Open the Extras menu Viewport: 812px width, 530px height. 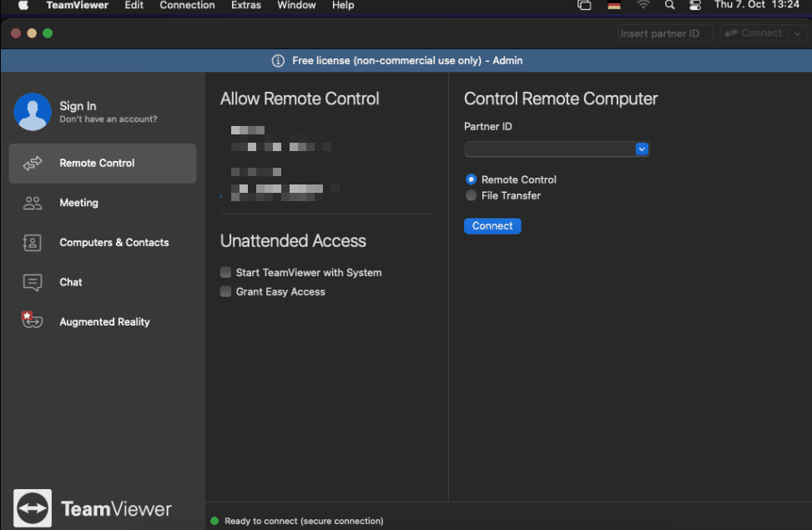pyautogui.click(x=246, y=5)
